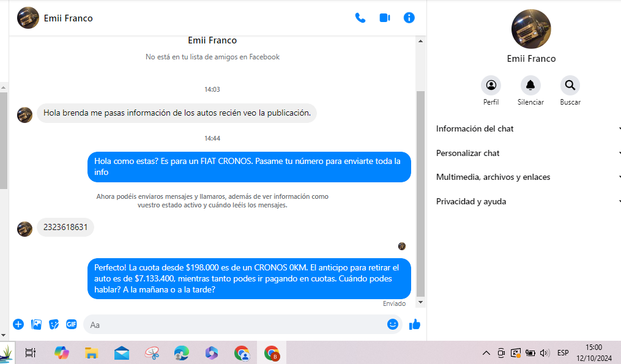This screenshot has width=621, height=364.
Task: Switch to Chrome window with B badge
Action: tap(272, 352)
